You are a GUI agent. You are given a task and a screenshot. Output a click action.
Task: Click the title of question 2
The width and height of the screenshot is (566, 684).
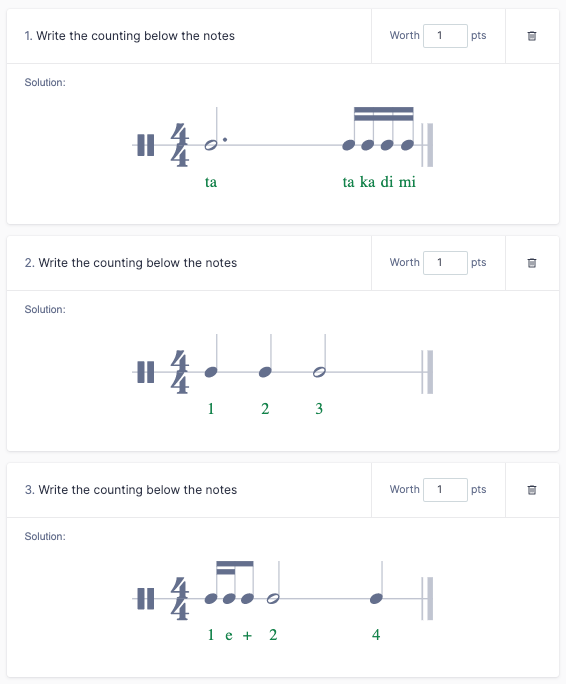click(x=130, y=263)
